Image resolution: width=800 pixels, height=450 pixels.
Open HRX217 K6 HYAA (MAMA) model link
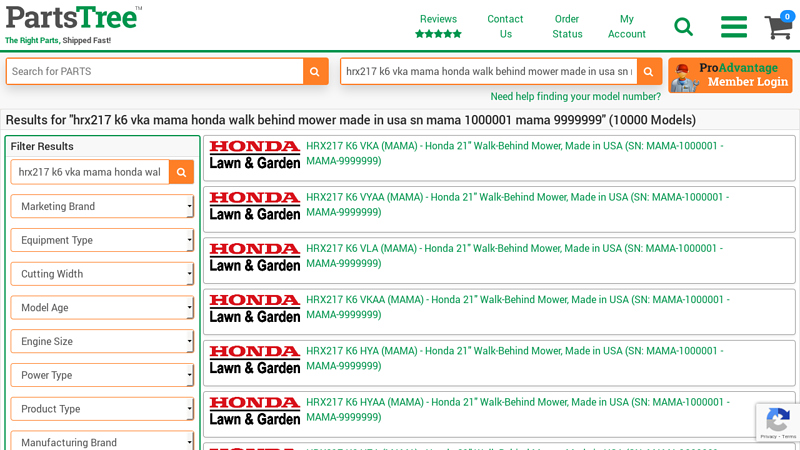pyautogui.click(x=518, y=410)
